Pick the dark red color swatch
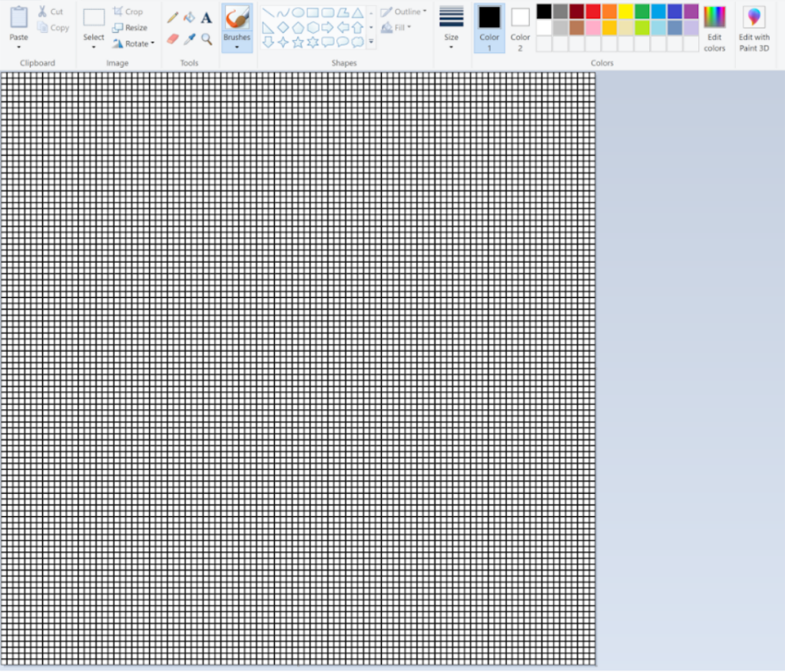 click(x=577, y=11)
